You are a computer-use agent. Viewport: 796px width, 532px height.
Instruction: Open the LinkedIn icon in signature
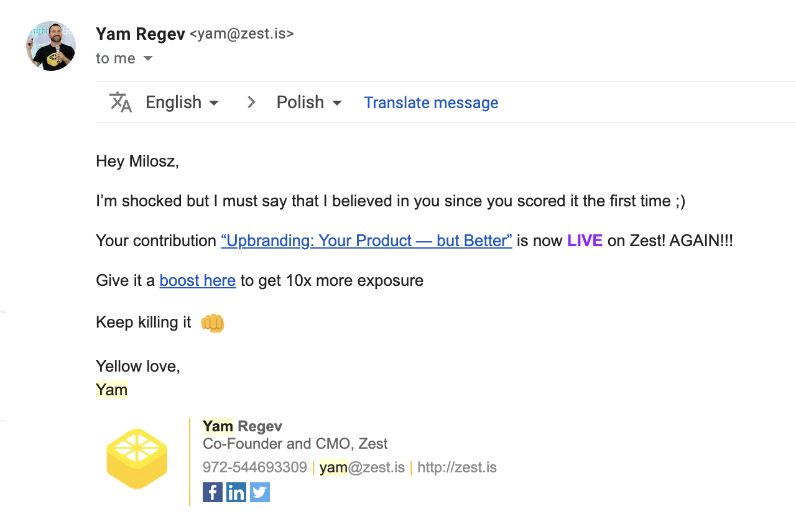[x=236, y=492]
